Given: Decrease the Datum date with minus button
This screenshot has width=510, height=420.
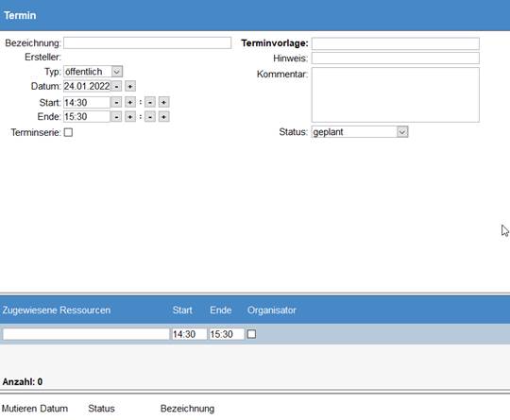Looking at the screenshot, I should click(116, 87).
